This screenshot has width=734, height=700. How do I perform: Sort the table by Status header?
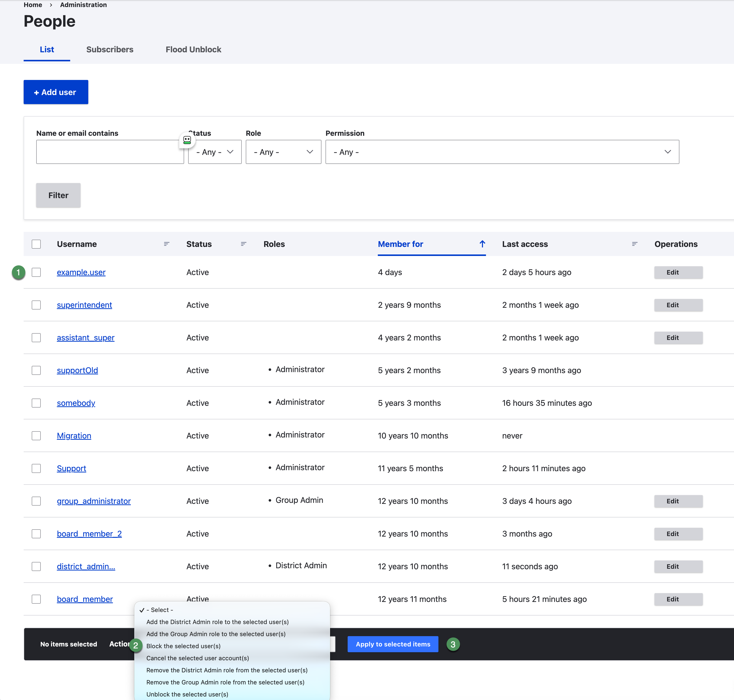[199, 244]
